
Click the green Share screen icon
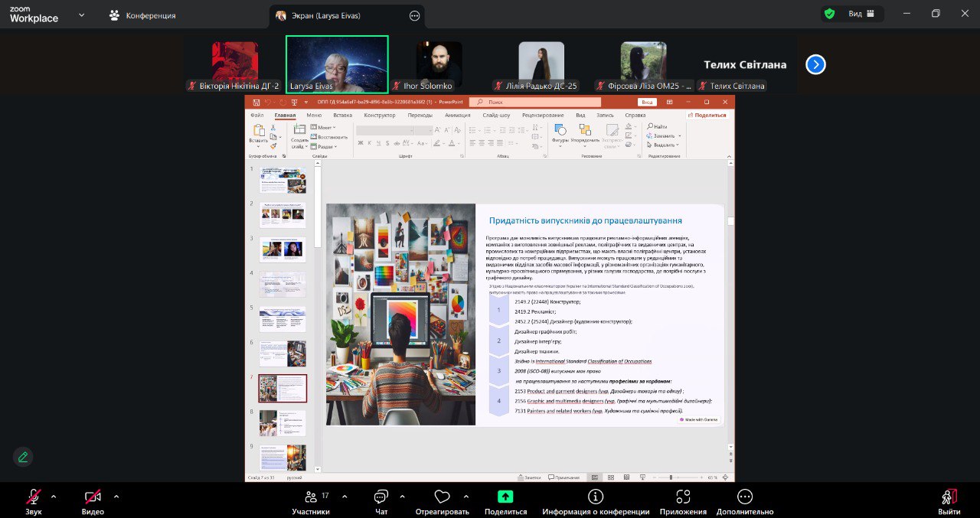505,497
